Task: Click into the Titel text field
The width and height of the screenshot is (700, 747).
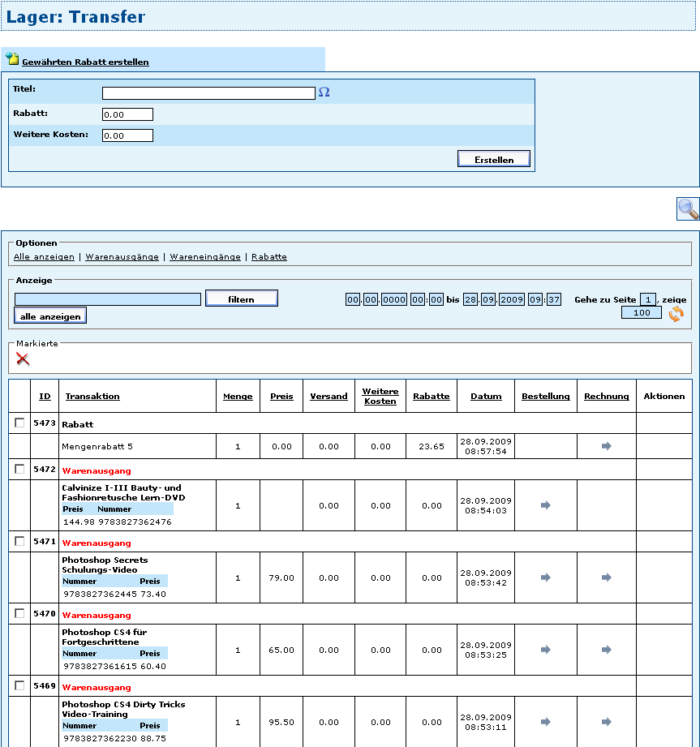Action: click(x=208, y=93)
